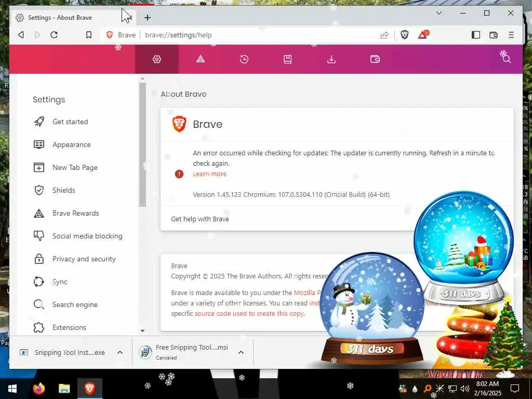Image resolution: width=532 pixels, height=399 pixels.
Task: Open Brave Shields lion icon in address bar
Action: tap(404, 35)
